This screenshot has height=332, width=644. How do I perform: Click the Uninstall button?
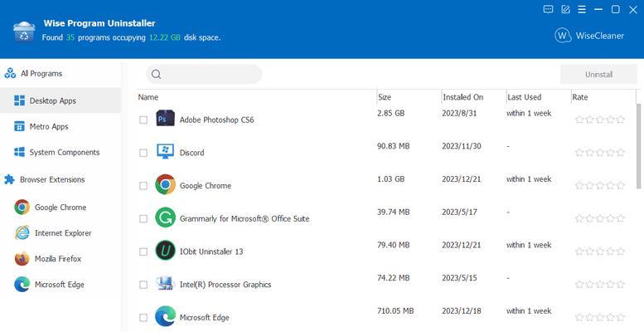tap(598, 75)
